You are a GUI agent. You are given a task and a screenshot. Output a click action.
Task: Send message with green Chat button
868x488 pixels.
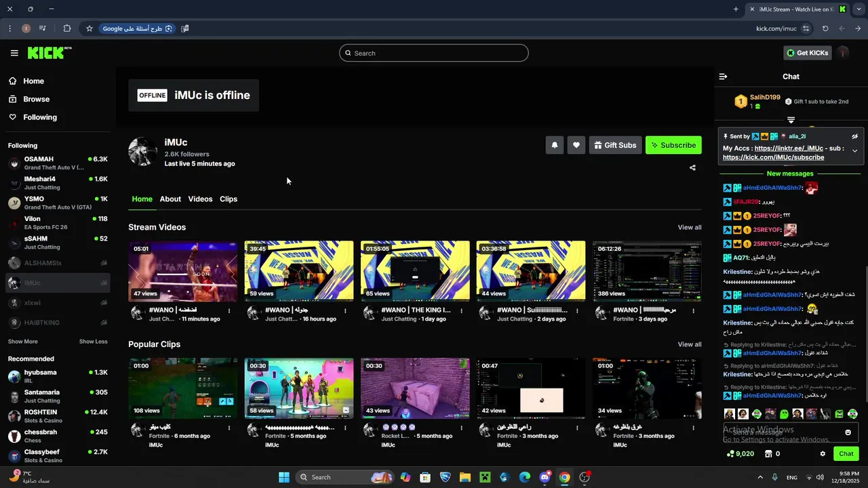846,454
